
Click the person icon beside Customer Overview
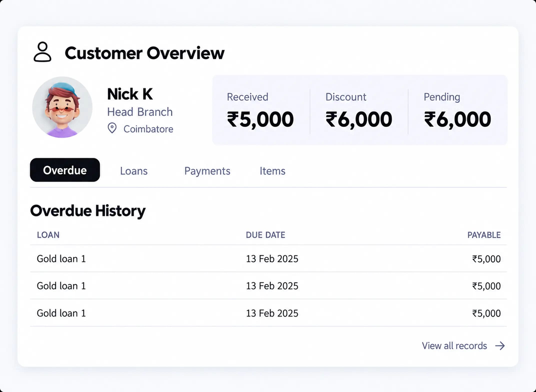click(x=42, y=52)
